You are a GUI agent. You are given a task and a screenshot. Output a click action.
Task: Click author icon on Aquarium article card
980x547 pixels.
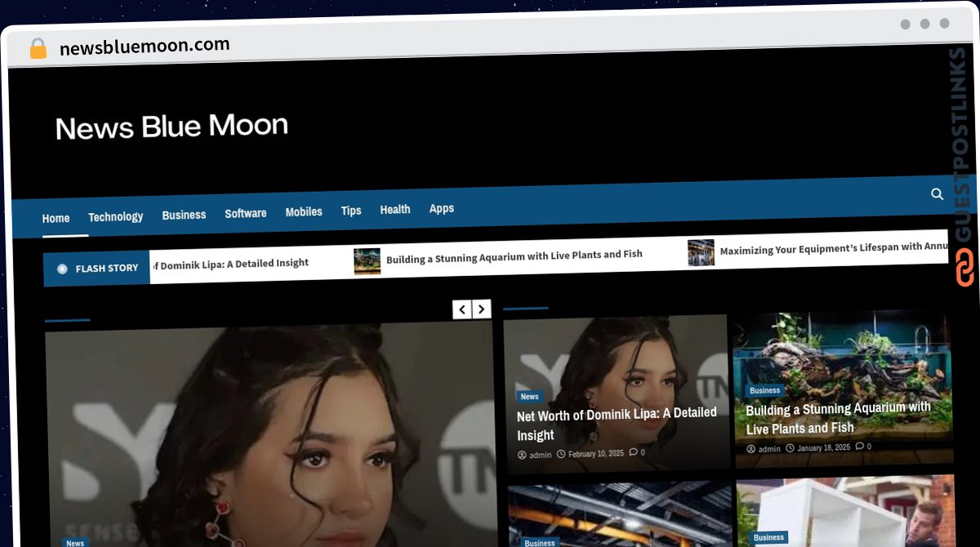click(751, 449)
